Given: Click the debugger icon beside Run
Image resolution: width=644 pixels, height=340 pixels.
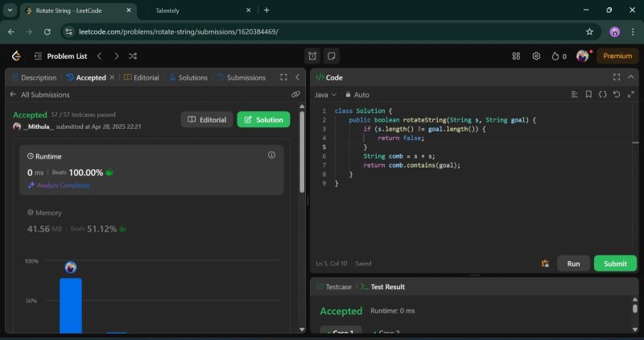Looking at the screenshot, I should pyautogui.click(x=545, y=263).
